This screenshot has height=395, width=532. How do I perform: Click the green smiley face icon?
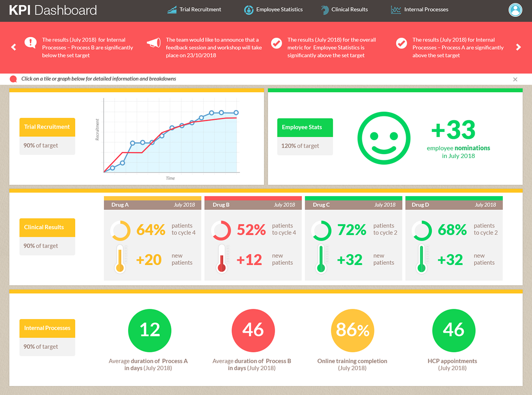384,137
